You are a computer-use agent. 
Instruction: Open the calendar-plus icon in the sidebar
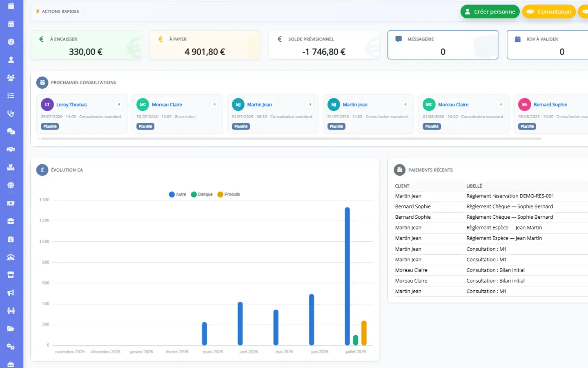[x=11, y=239]
